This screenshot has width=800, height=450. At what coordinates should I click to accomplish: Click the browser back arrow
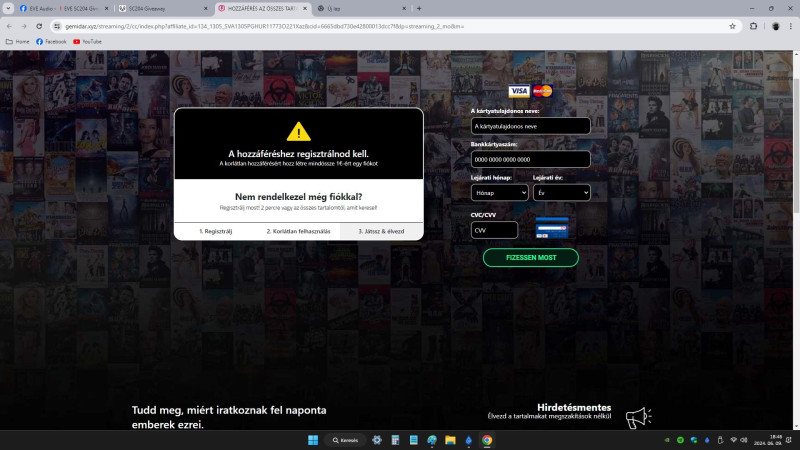click(9, 26)
